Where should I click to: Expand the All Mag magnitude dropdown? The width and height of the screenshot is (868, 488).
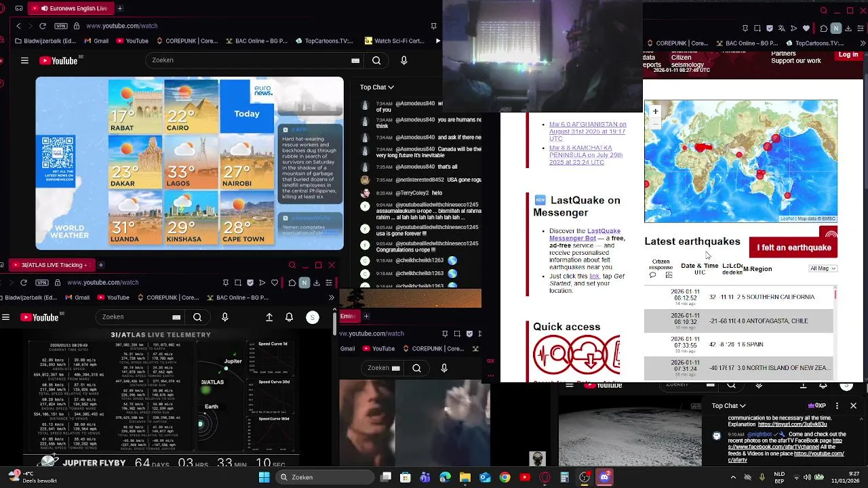823,268
